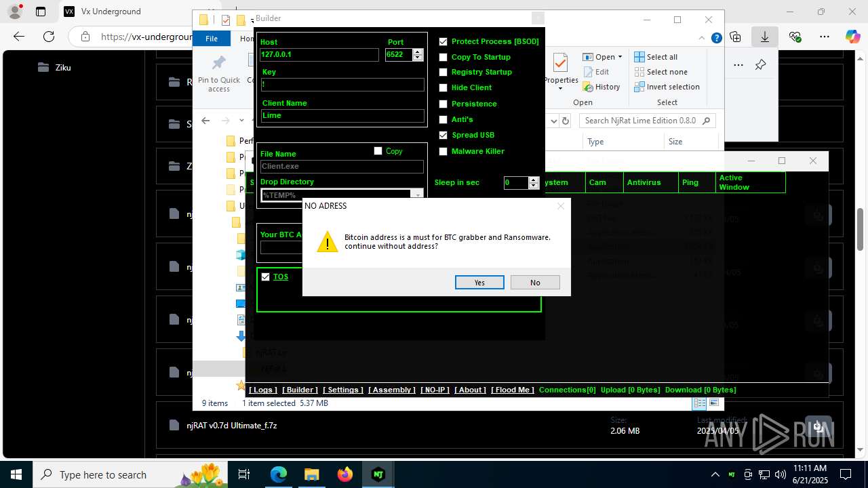Open Windows Task View
868x488 pixels.
point(245,474)
